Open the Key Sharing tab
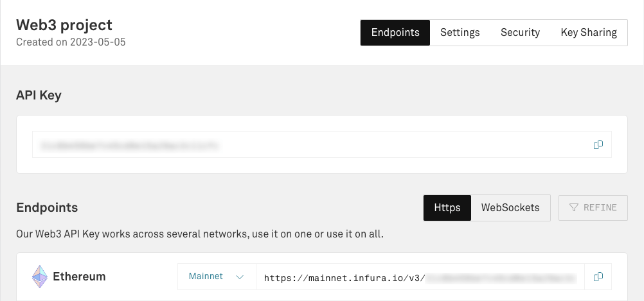Screen dimensions: 644x301 [589, 33]
